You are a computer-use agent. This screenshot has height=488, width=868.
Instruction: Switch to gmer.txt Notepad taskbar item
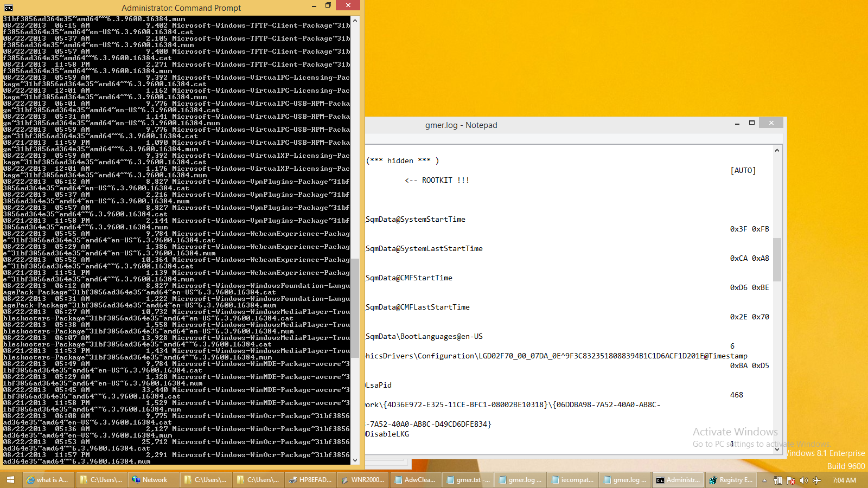point(468,480)
